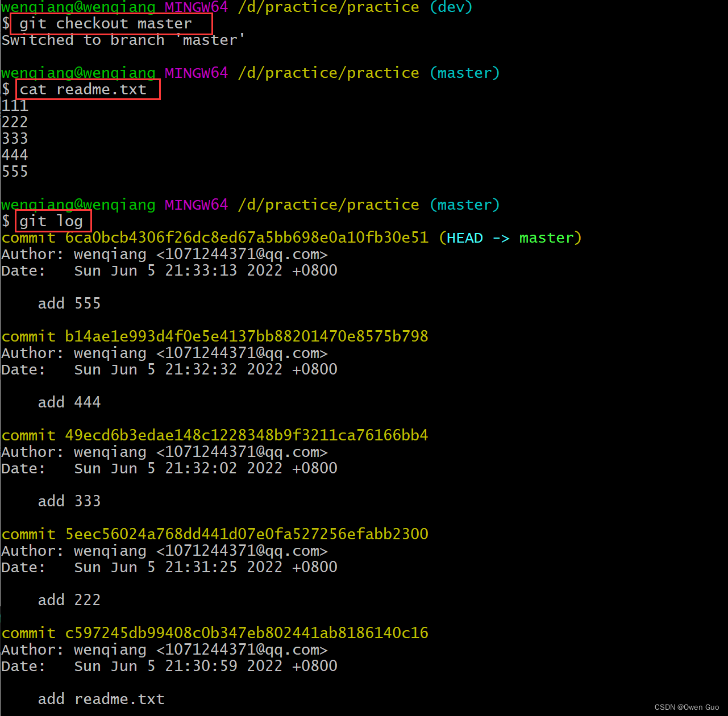Click the date 'Sun Jun 5 21:30:59 2022'
This screenshot has width=728, height=716.
pos(178,667)
